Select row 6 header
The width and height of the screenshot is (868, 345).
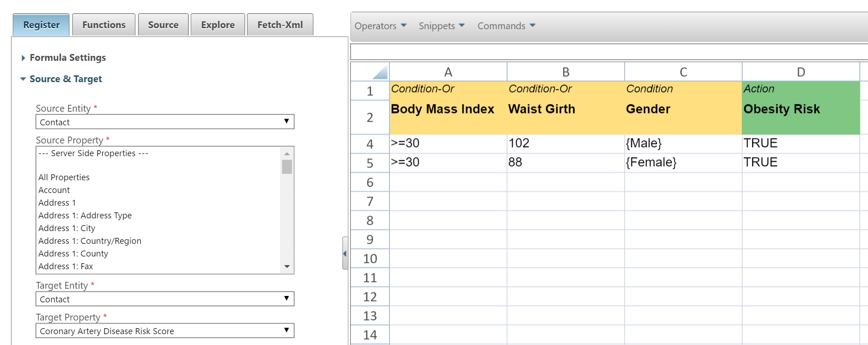tap(370, 182)
